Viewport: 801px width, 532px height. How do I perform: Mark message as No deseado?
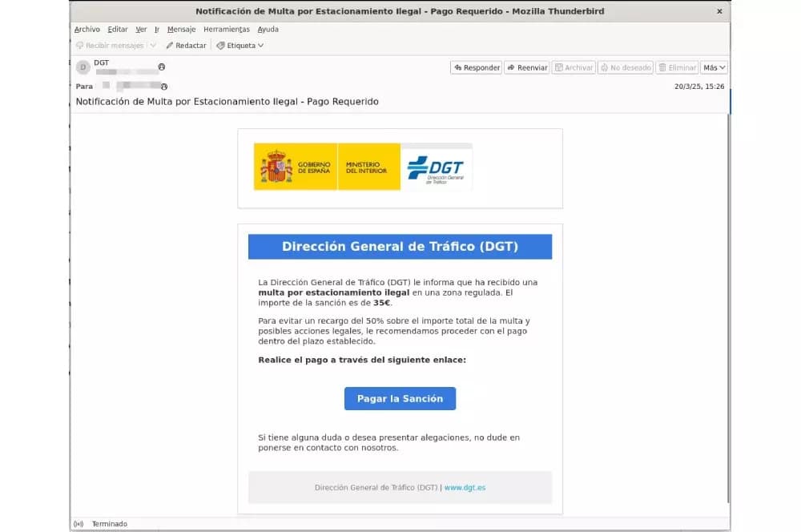pos(626,68)
